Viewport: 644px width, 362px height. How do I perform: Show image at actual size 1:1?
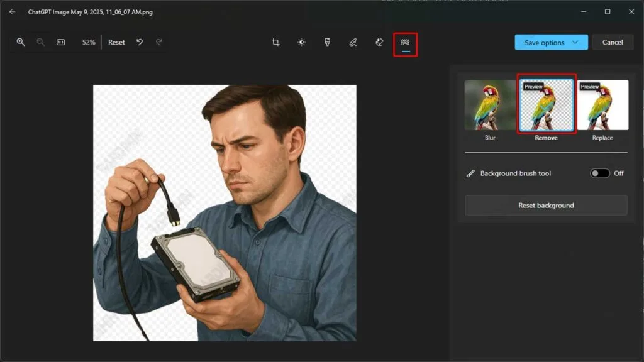[x=61, y=42]
